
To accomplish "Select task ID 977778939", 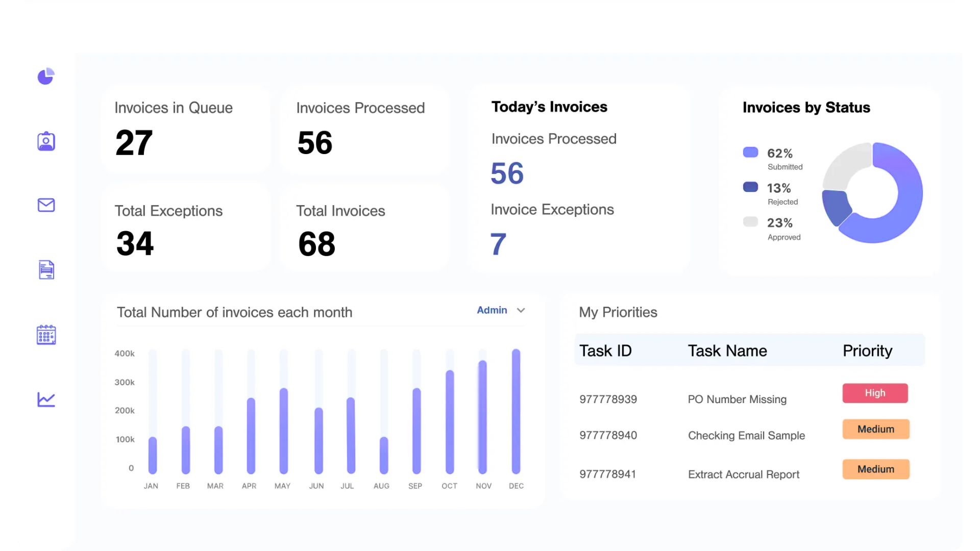I will [608, 399].
